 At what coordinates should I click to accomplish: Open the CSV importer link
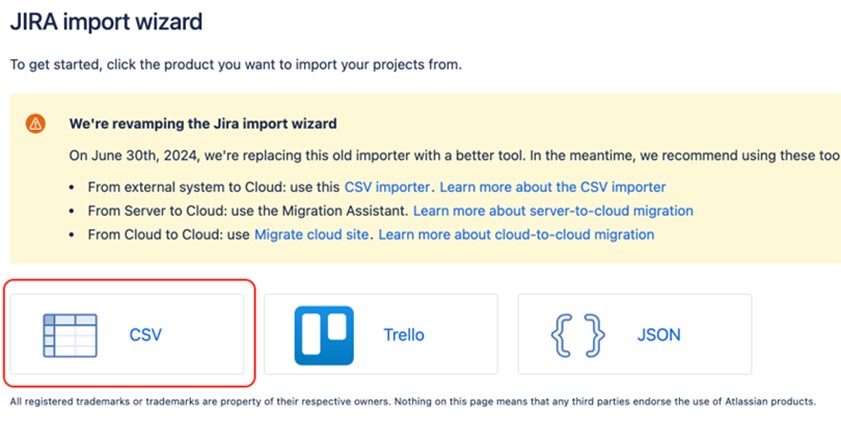coord(387,187)
